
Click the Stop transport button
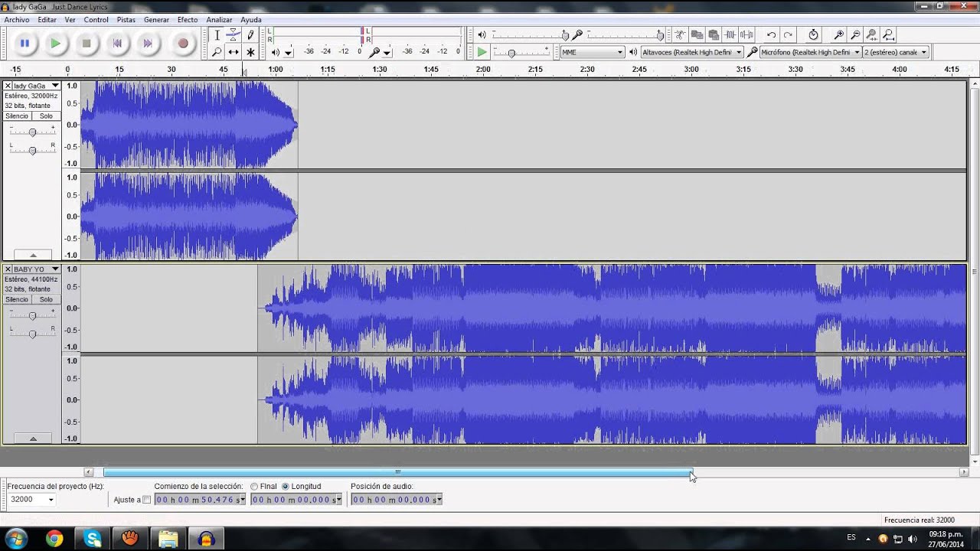click(x=87, y=44)
